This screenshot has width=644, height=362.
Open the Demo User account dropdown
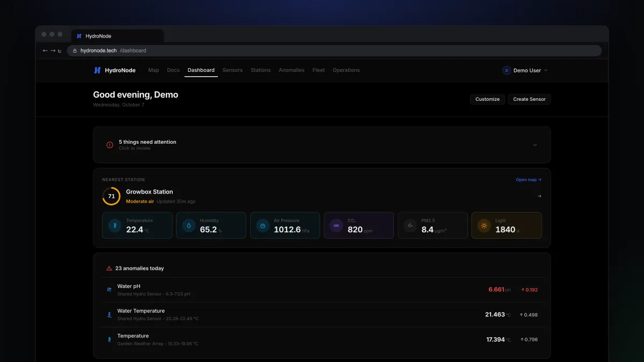(x=525, y=70)
